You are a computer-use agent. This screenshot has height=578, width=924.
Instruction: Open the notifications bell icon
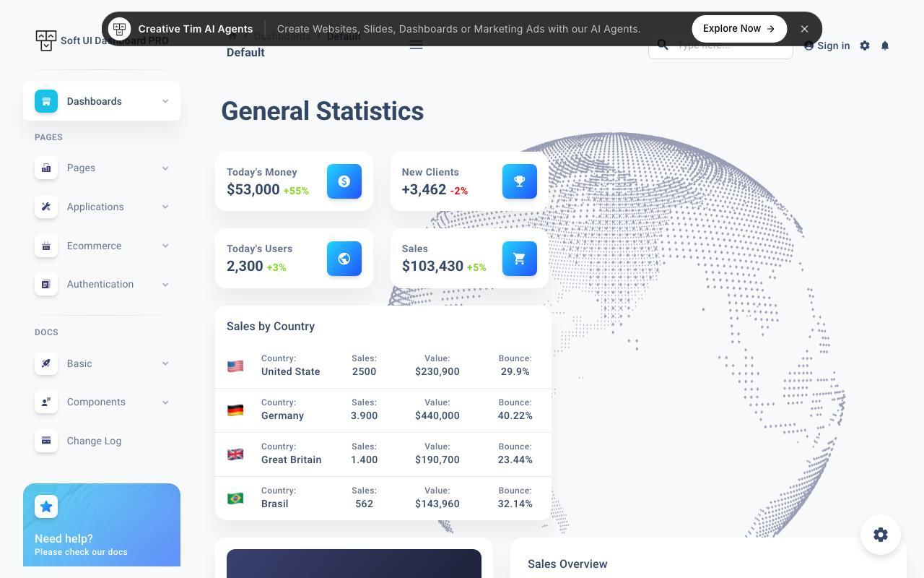pos(885,46)
